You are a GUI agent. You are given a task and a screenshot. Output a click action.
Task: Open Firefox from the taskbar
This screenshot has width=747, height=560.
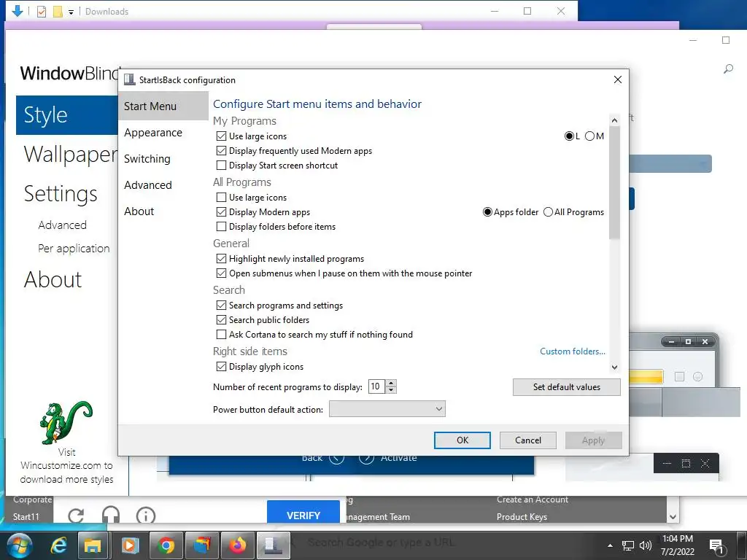(237, 545)
